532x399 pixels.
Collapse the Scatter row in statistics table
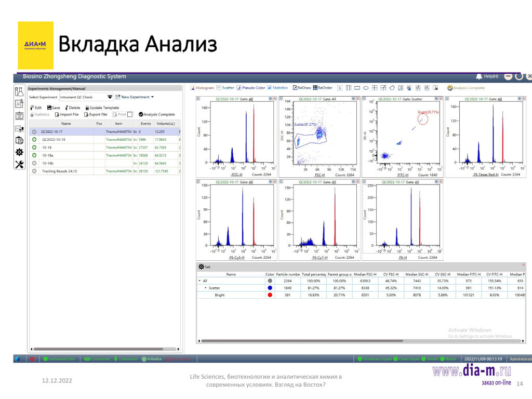(205, 287)
